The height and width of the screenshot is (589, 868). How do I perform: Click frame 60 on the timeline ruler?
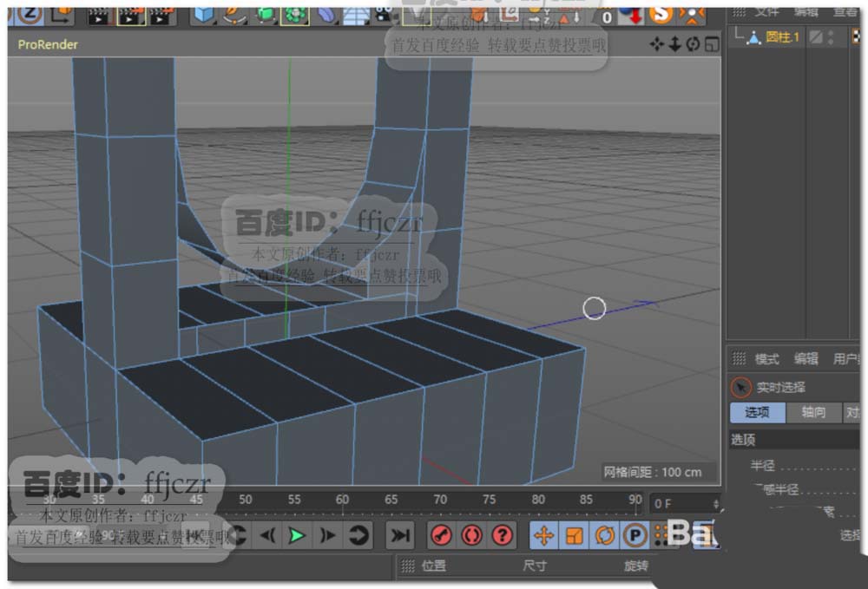(x=342, y=500)
